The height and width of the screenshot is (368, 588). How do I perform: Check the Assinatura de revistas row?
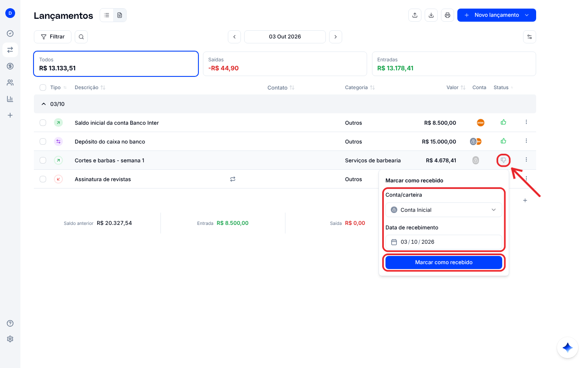point(43,179)
